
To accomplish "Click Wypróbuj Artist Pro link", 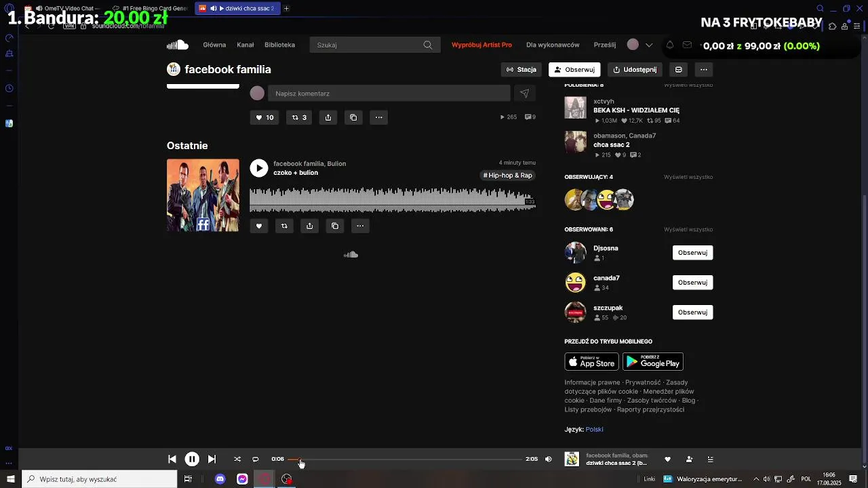I will point(481,45).
